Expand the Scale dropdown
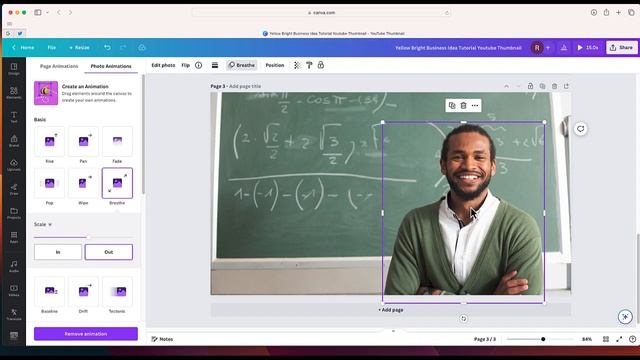640x360 pixels. [x=43, y=224]
